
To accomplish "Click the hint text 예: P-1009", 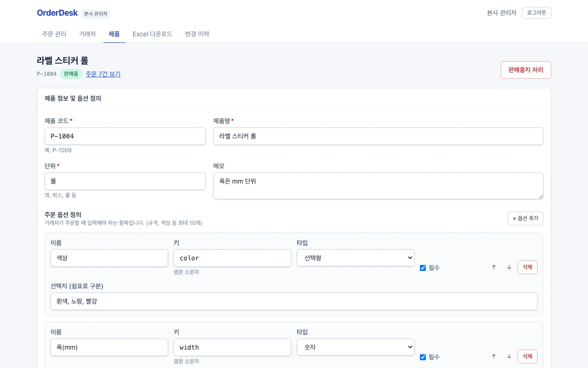I will click(x=58, y=150).
